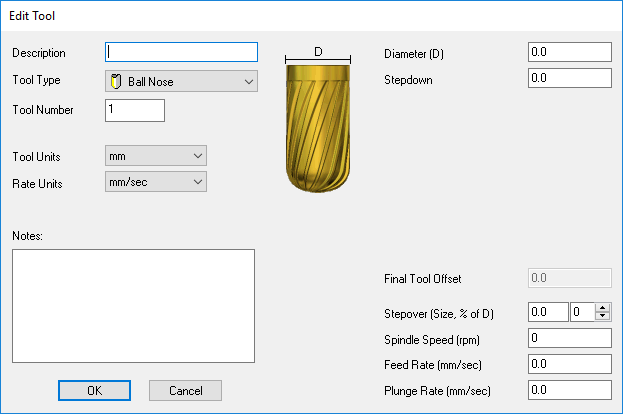
Task: Click the Stepdown input field
Action: click(x=568, y=77)
